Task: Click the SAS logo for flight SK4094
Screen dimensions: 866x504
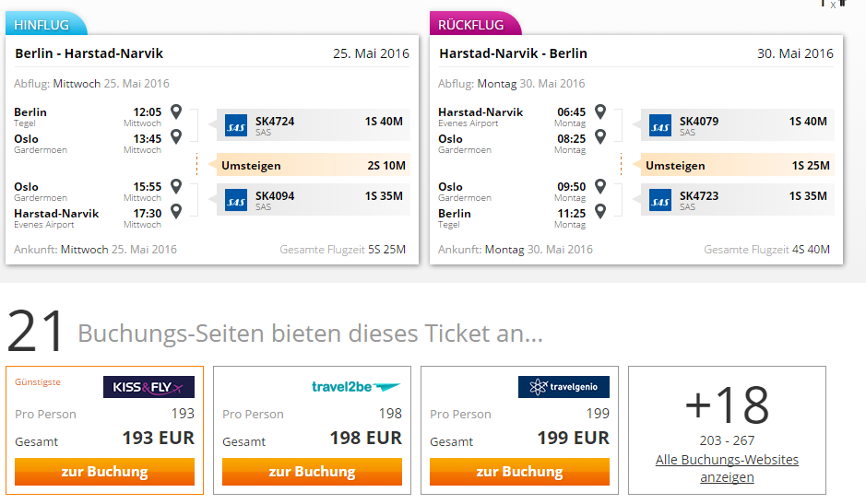Action: [x=236, y=200]
